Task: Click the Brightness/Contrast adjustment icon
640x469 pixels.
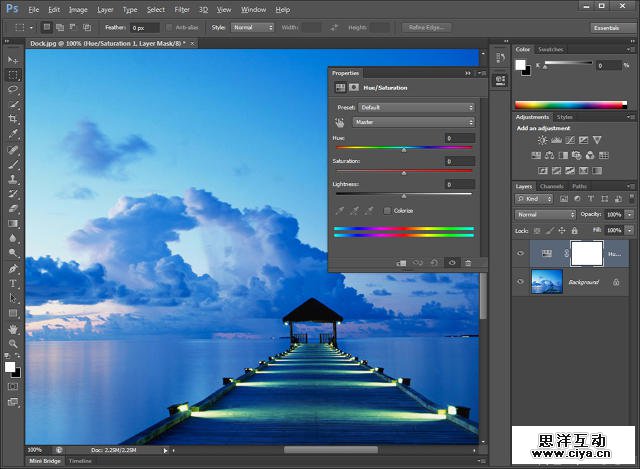Action: pyautogui.click(x=543, y=141)
